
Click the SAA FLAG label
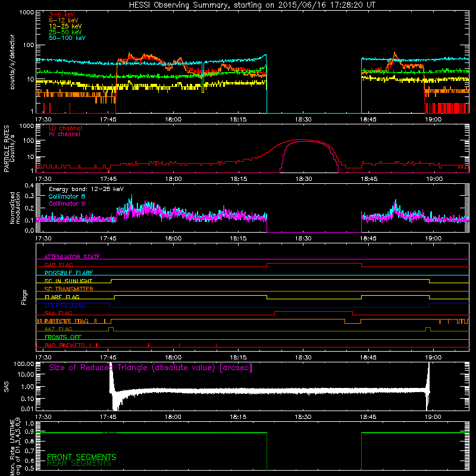click(58, 313)
